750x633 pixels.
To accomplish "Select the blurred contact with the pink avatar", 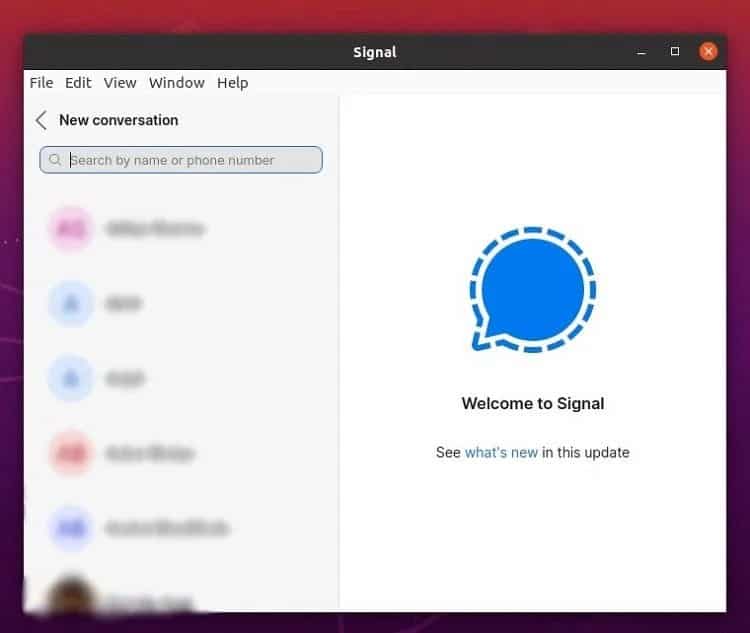I will (182, 229).
